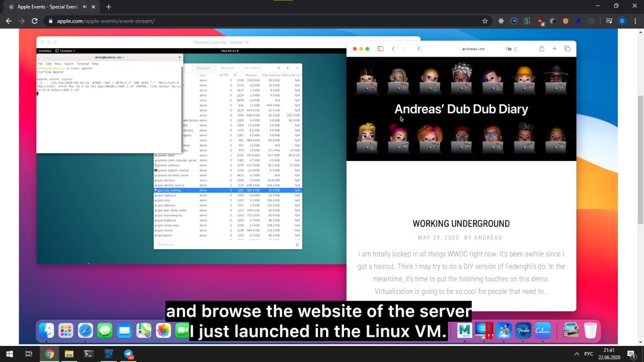Open the View menu in the terminal window
644x362 pixels.
58,64
